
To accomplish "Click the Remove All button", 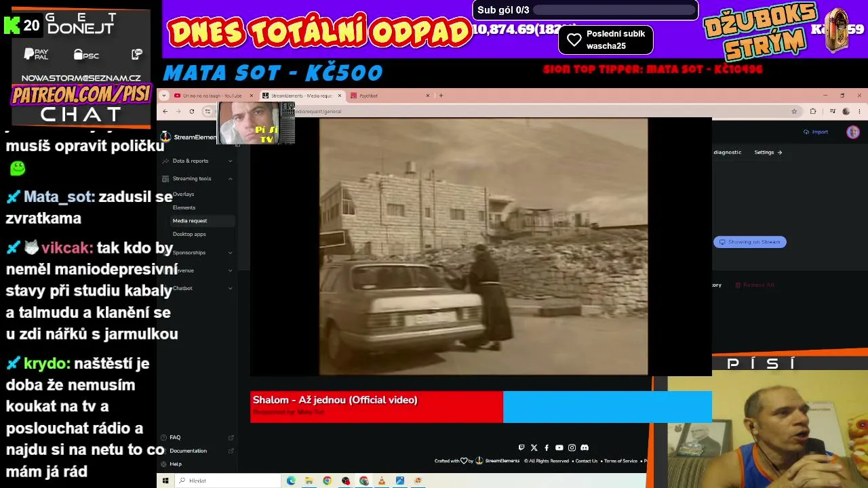I will (755, 285).
